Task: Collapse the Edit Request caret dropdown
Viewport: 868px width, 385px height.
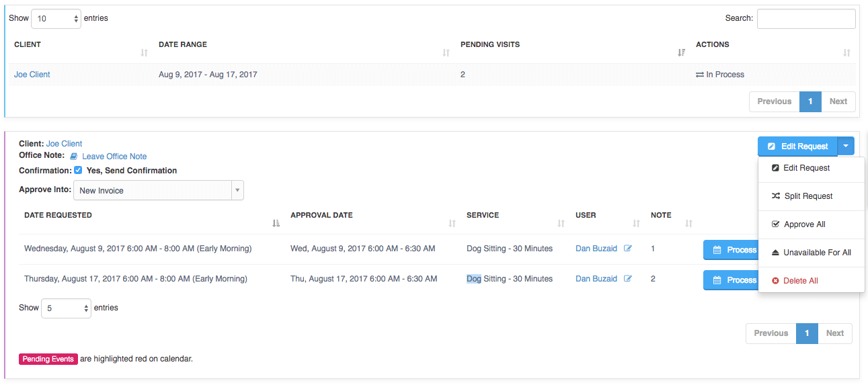Action: pyautogui.click(x=846, y=146)
